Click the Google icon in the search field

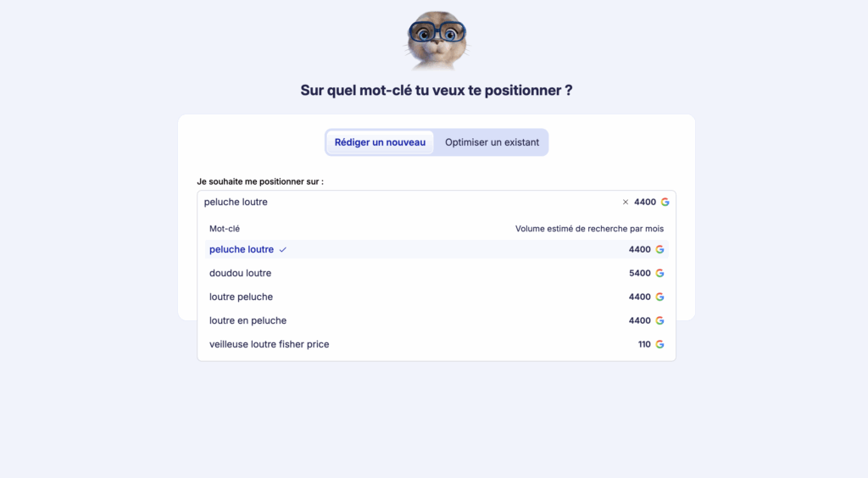(665, 202)
